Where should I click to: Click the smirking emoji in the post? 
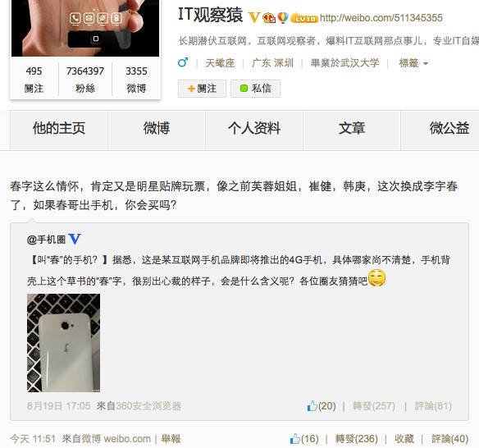coord(377,278)
